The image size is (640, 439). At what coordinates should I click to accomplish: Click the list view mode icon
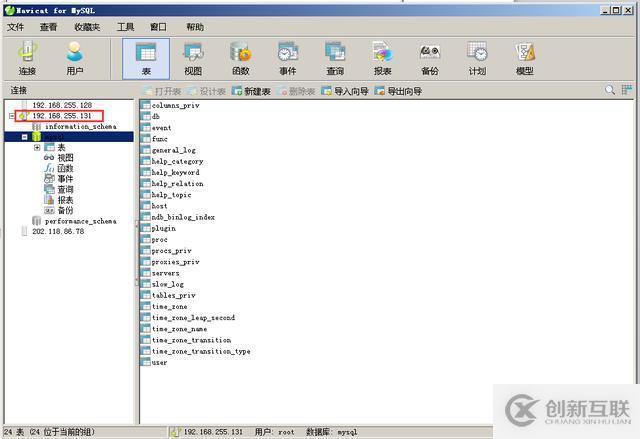coord(627,90)
